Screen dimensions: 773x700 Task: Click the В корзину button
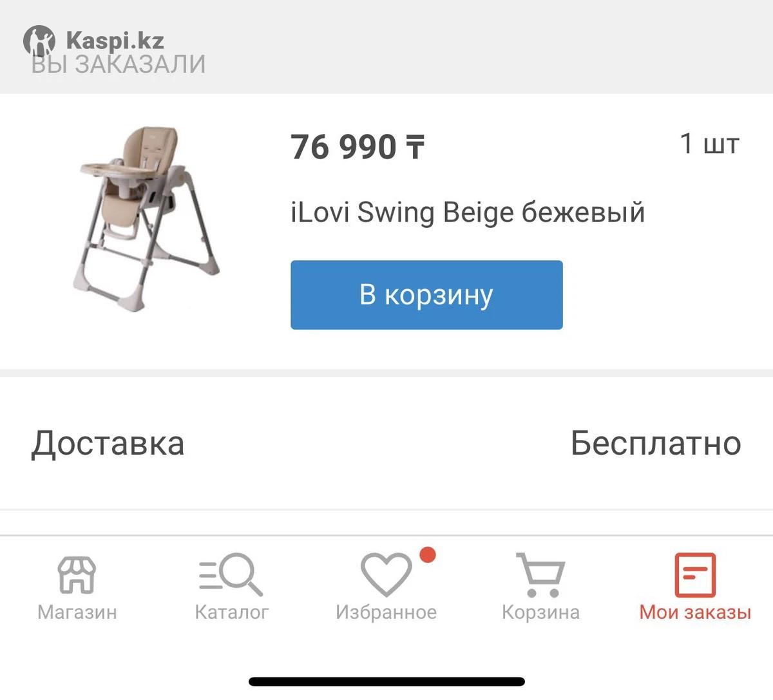click(x=426, y=295)
